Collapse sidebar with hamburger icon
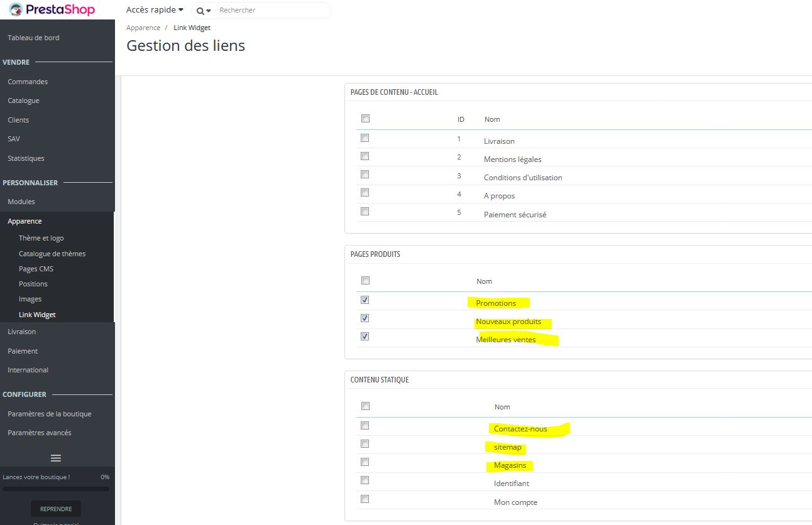 coord(56,458)
